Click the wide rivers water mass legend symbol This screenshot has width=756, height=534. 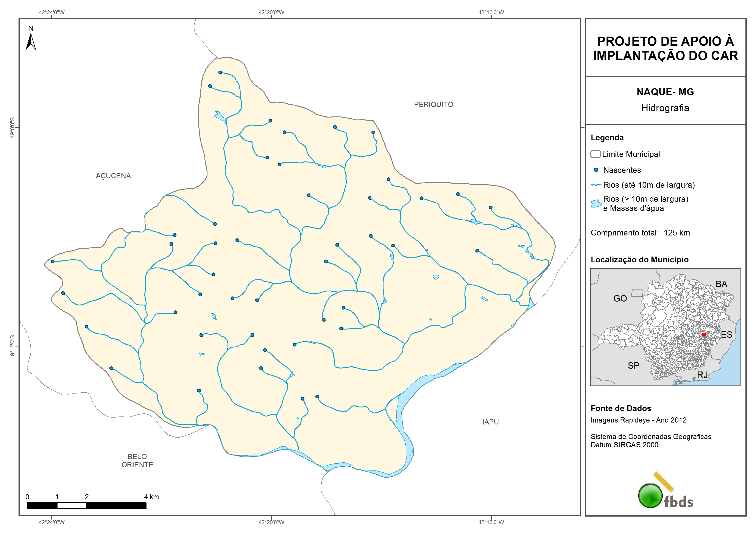click(x=596, y=204)
